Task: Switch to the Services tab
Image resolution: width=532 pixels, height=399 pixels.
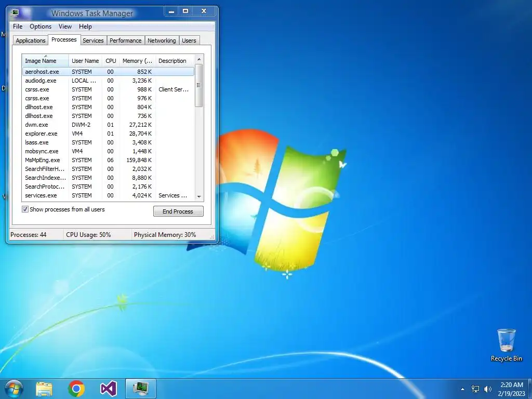Action: click(x=93, y=41)
